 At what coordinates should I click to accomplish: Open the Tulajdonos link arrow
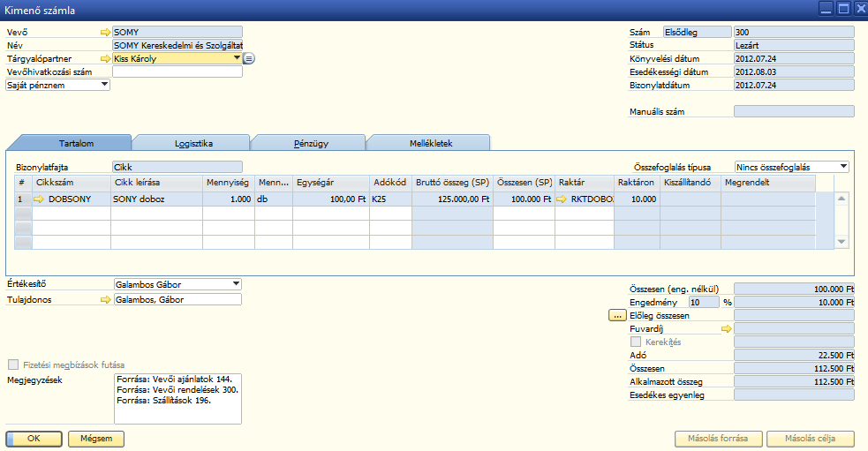[x=105, y=299]
